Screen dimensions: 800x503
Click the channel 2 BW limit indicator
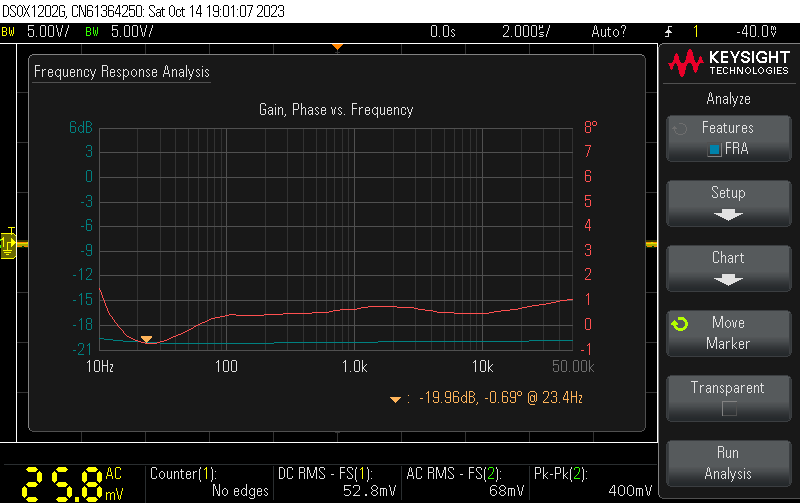92,32
